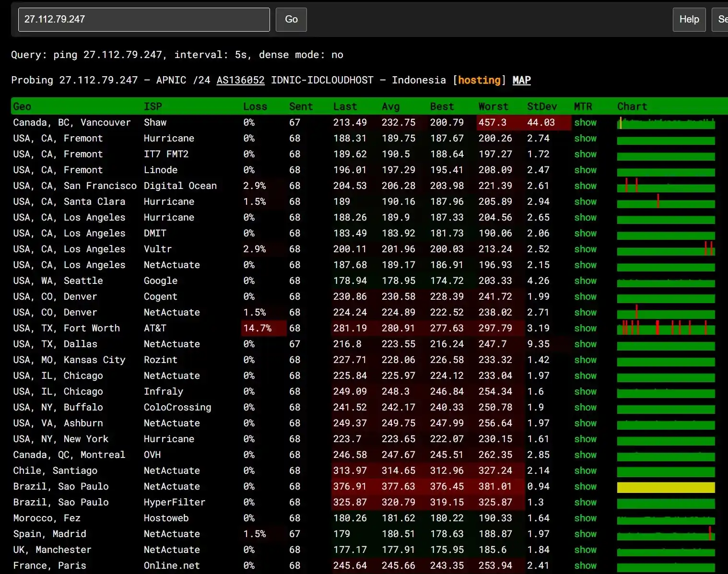This screenshot has height=574, width=728.
Task: Click "USA, VA, Ashburn" text
Action: (58, 423)
